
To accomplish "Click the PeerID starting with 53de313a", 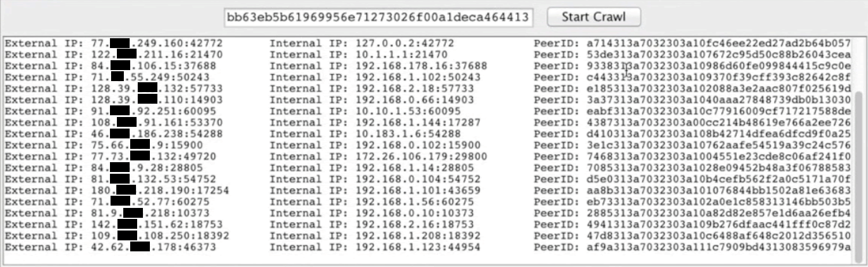I will (x=692, y=54).
